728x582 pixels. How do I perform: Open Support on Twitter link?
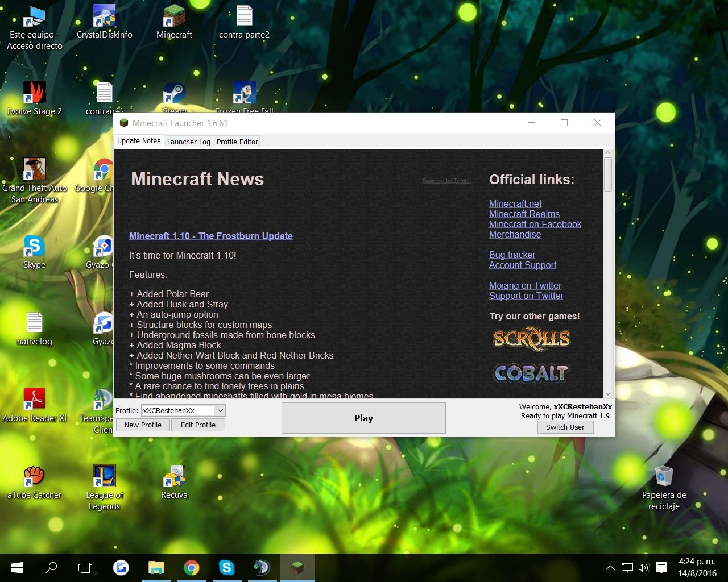click(526, 296)
